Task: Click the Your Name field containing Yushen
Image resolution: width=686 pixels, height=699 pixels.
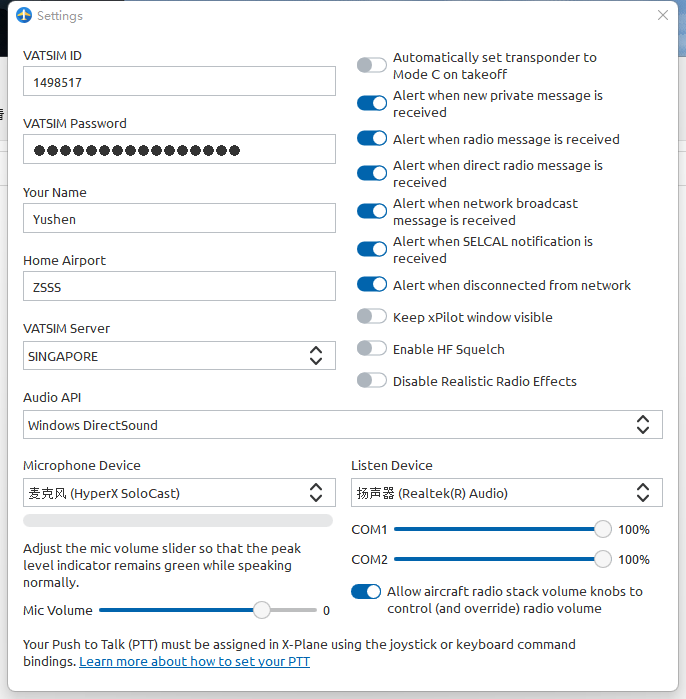Action: 179,218
